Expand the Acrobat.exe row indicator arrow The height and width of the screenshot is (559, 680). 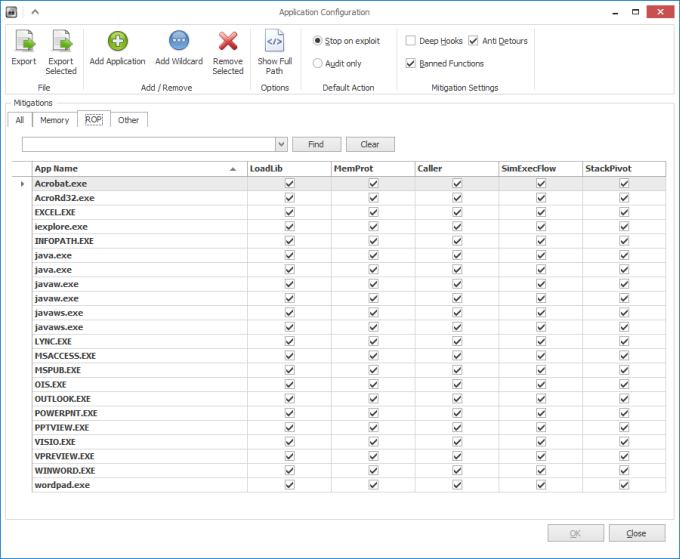pos(22,184)
